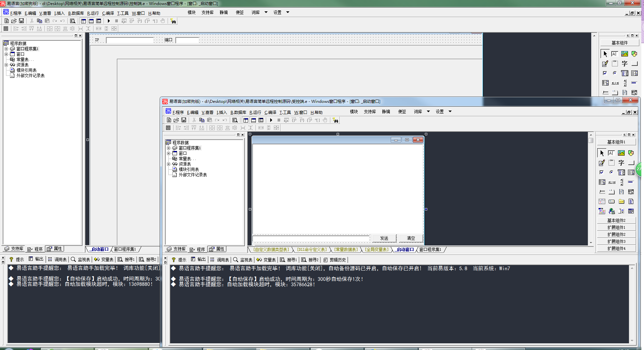The width and height of the screenshot is (644, 350).
Task: Click message edit box beside 发送 button
Action: pyautogui.click(x=311, y=238)
